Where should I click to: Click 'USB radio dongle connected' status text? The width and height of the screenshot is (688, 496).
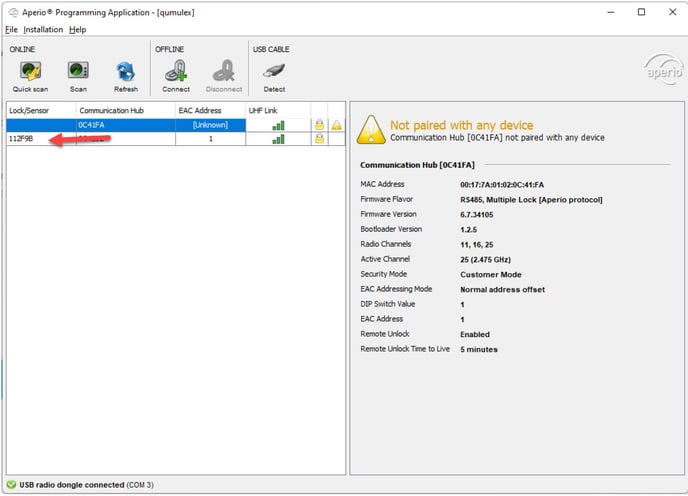click(x=72, y=485)
